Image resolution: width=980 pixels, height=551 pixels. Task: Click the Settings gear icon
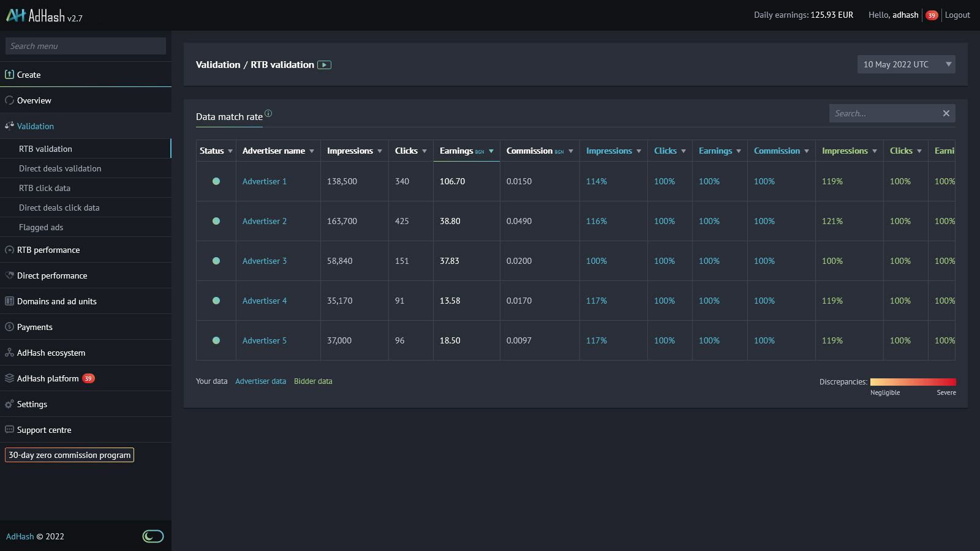(9, 403)
